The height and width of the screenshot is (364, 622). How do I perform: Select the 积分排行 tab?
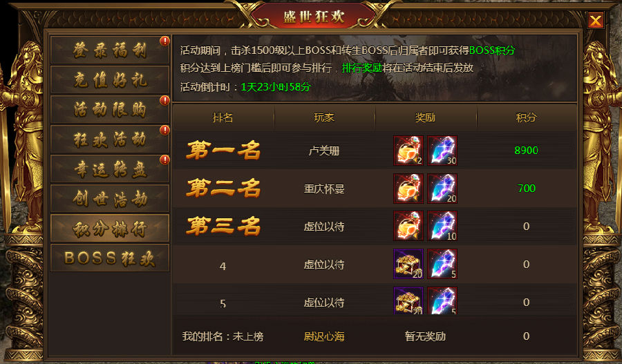pyautogui.click(x=110, y=229)
